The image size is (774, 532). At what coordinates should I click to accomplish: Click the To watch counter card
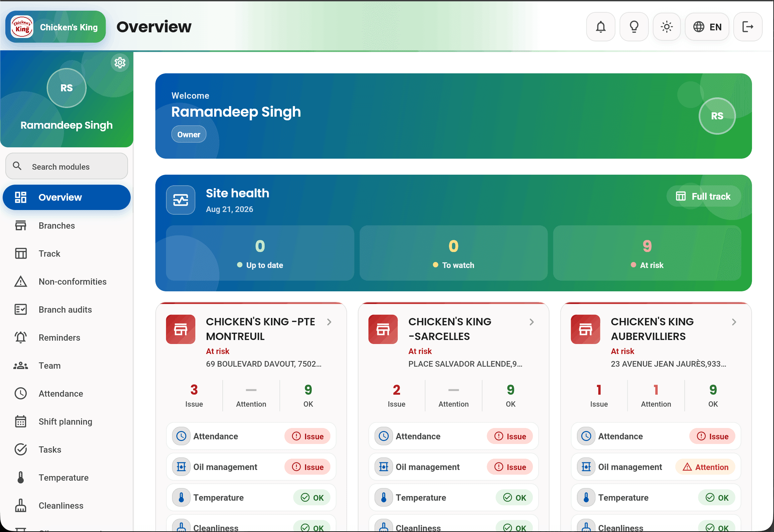454,253
